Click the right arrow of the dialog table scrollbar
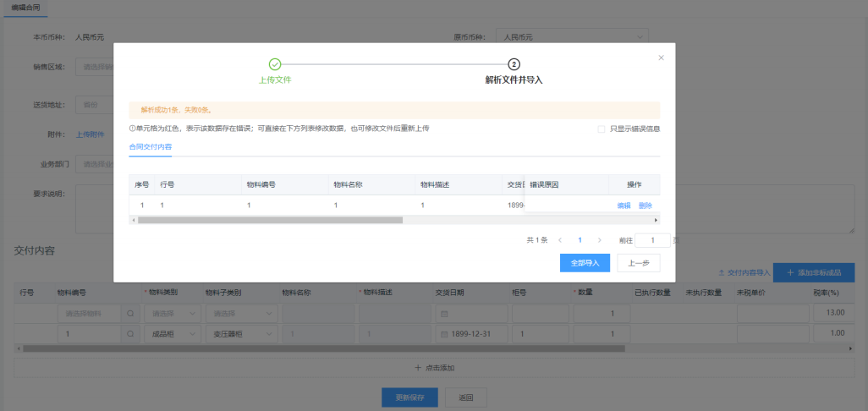The height and width of the screenshot is (411, 868). point(656,220)
